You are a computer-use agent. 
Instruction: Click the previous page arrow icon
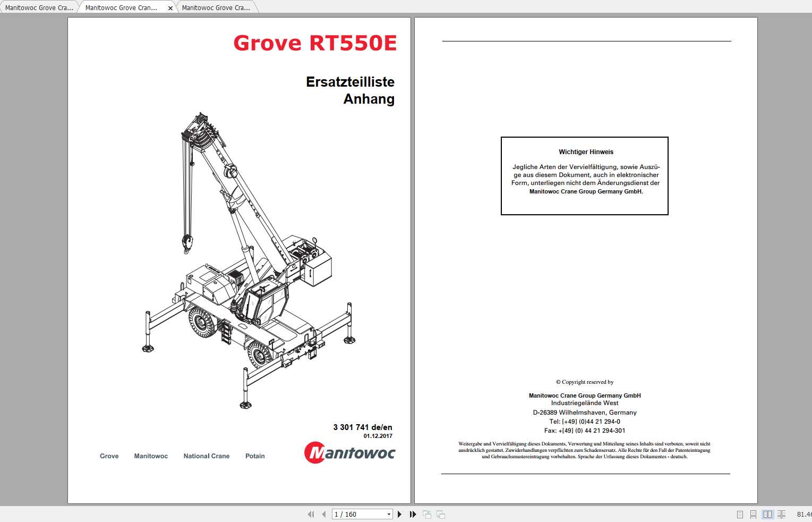[324, 514]
